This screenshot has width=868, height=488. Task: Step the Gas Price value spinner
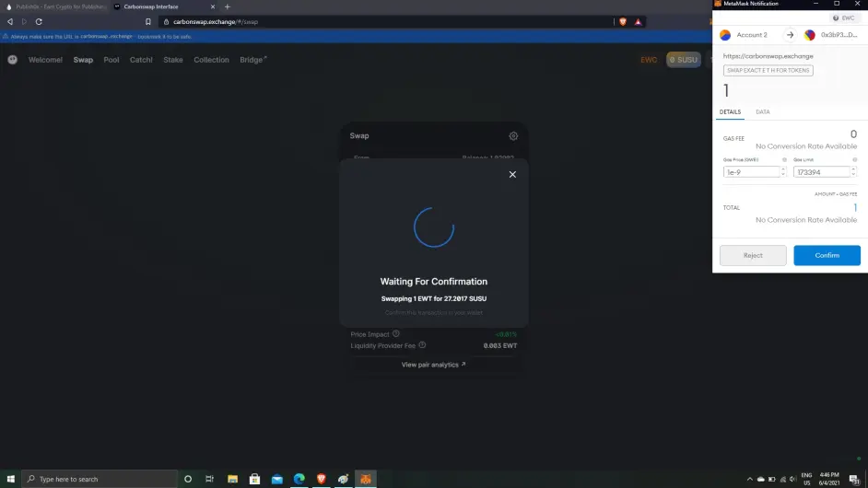(x=782, y=172)
